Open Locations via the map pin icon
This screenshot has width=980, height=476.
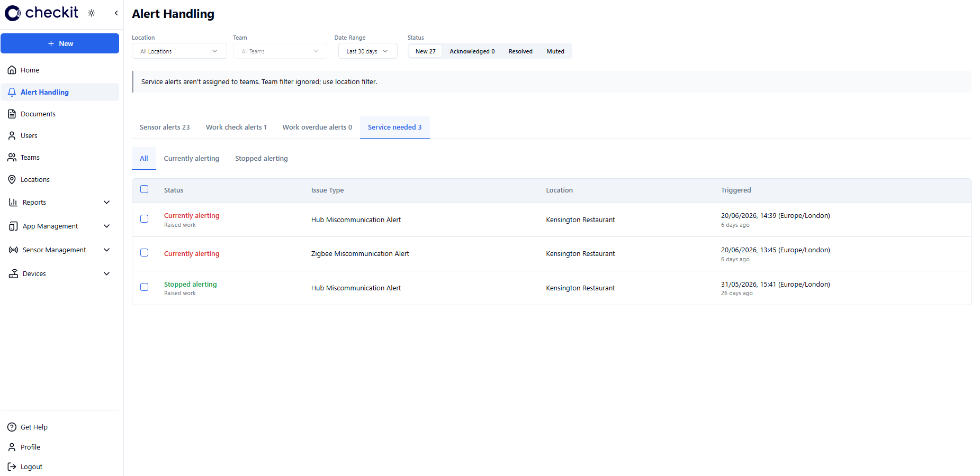(12, 179)
